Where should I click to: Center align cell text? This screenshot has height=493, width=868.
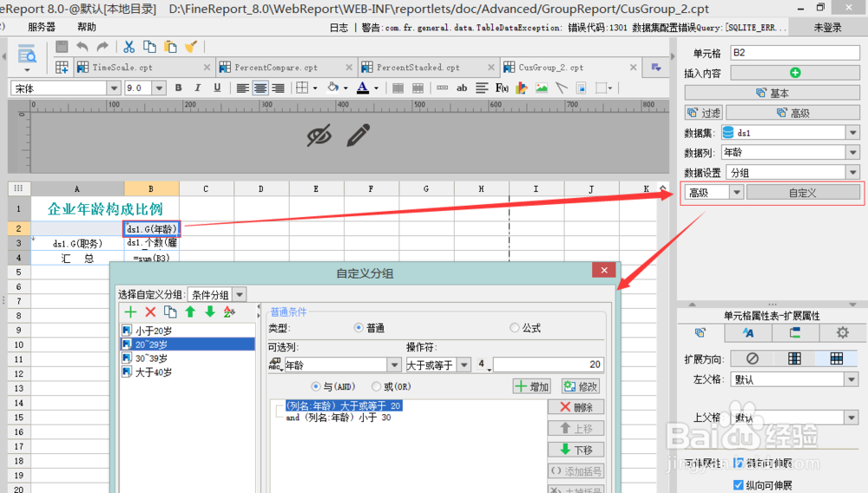(x=260, y=88)
